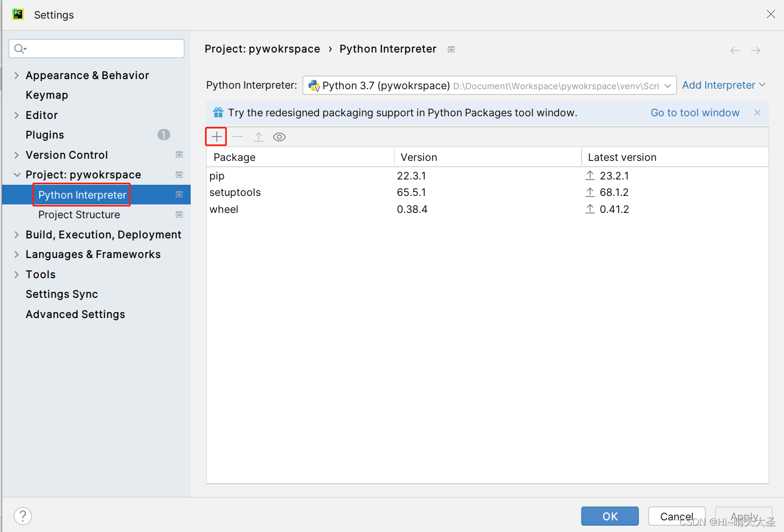The width and height of the screenshot is (784, 532).
Task: Sort by the Version column header
Action: [488, 157]
